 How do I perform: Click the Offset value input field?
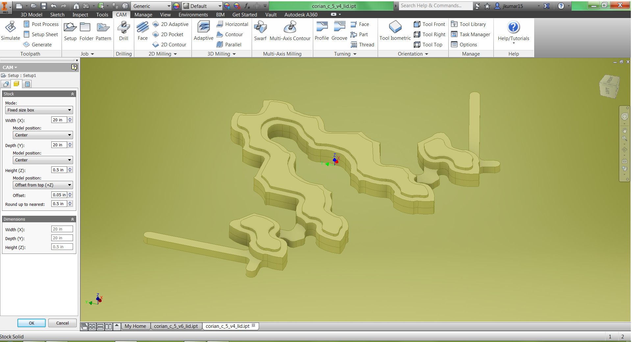[59, 195]
